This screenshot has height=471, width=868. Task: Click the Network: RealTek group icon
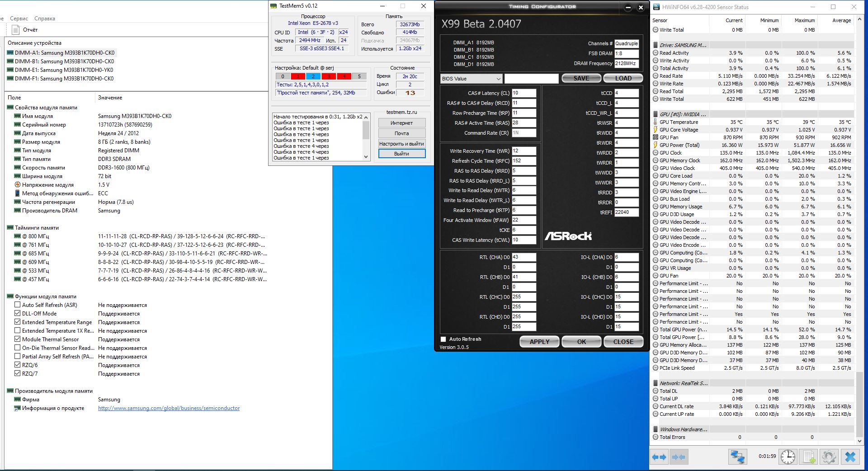[x=656, y=383]
